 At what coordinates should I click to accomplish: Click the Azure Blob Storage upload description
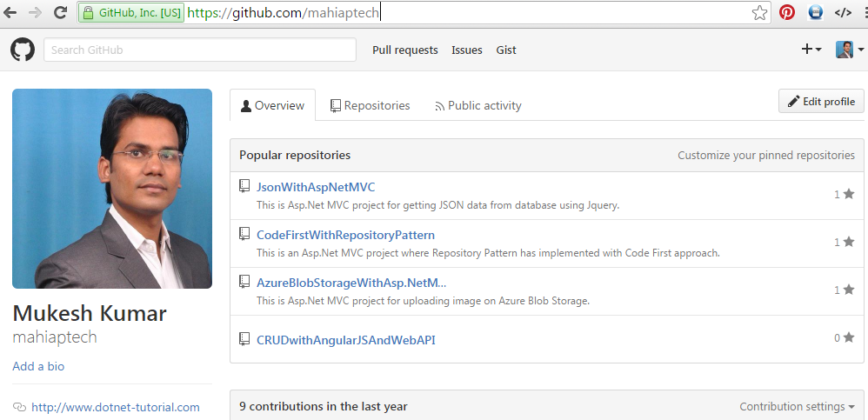coord(423,301)
